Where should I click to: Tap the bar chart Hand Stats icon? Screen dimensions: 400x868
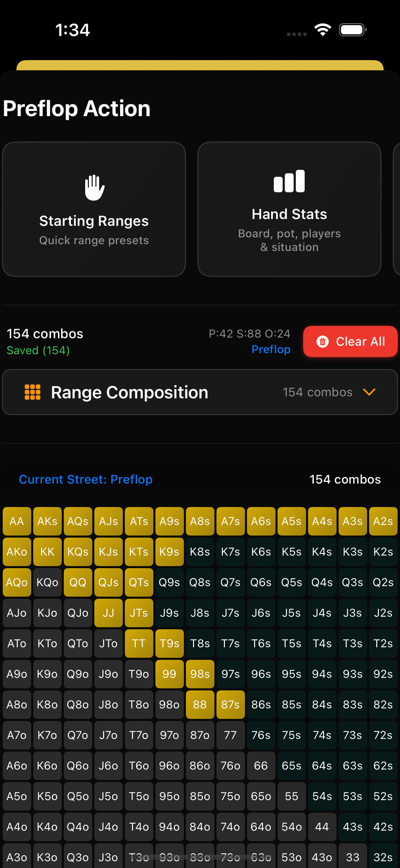tap(289, 181)
